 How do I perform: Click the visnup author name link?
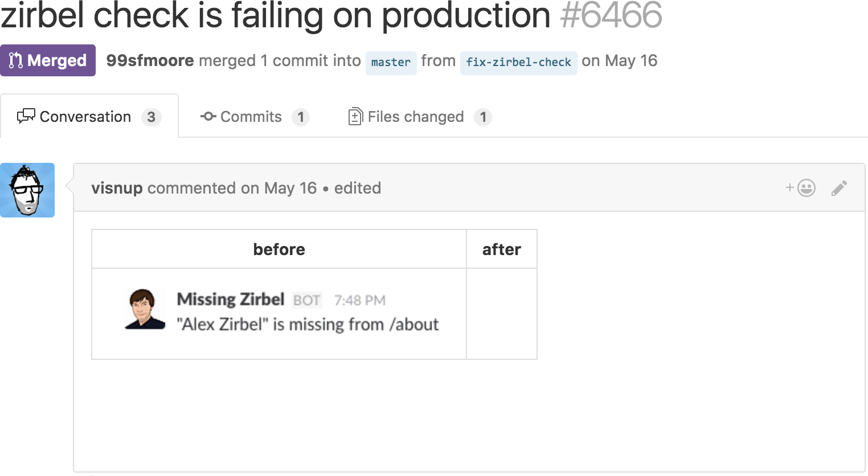tap(117, 188)
